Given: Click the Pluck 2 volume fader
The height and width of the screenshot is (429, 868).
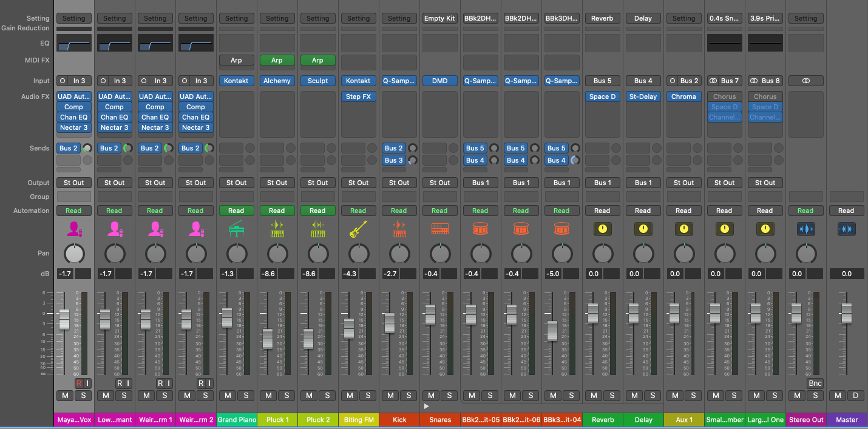Looking at the screenshot, I should [x=308, y=338].
